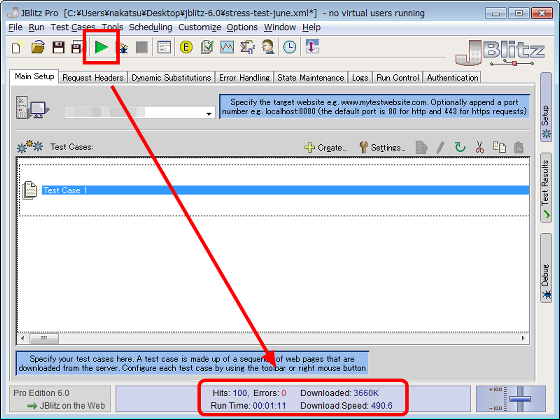This screenshot has height=420, width=560.
Task: Create a new test file
Action: (x=17, y=47)
